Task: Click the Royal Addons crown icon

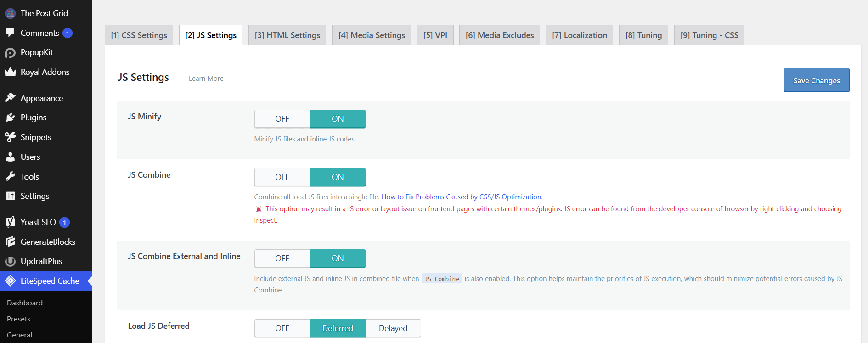Action: pos(10,72)
